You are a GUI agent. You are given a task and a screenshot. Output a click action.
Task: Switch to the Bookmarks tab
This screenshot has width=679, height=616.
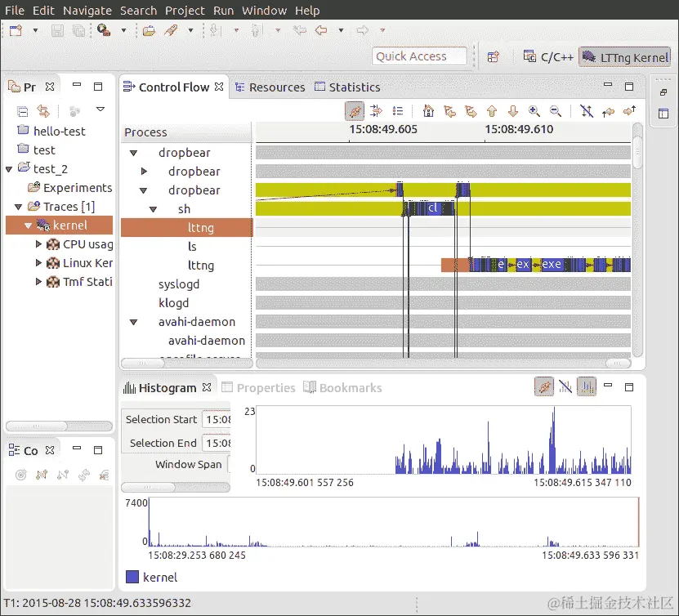(x=342, y=387)
